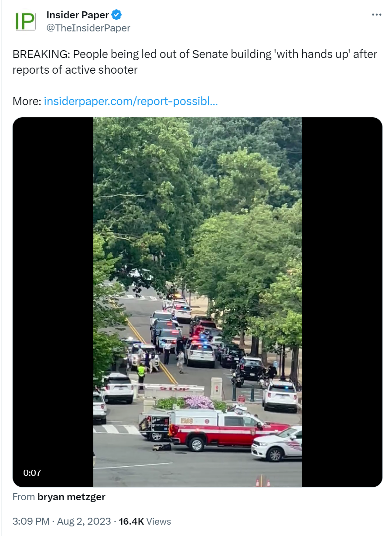The height and width of the screenshot is (536, 392).
Task: Click the blue verified badge
Action: tap(116, 15)
